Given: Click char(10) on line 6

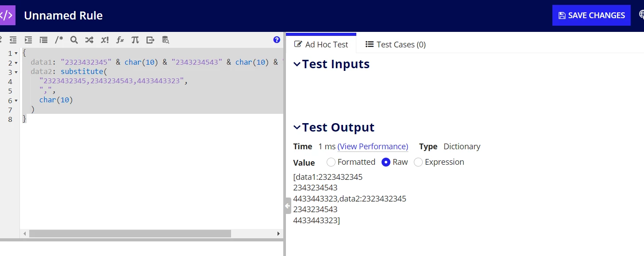Looking at the screenshot, I should click(x=56, y=100).
